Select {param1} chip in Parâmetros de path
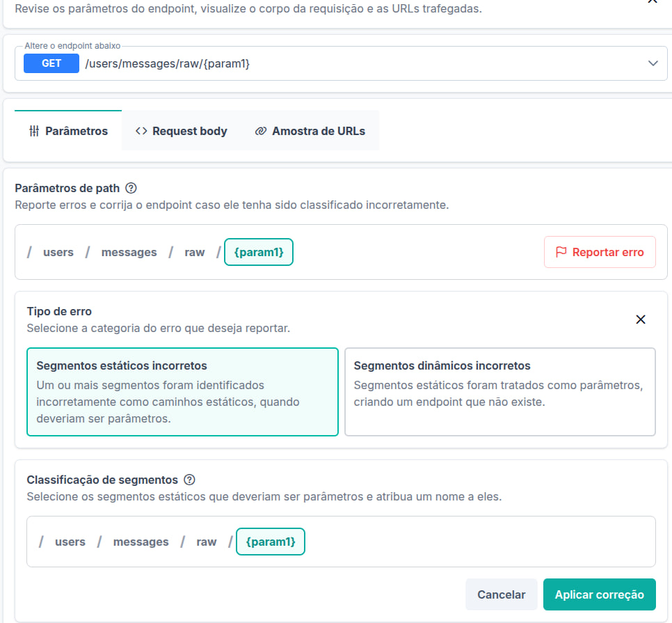This screenshot has height=623, width=672. (x=259, y=252)
